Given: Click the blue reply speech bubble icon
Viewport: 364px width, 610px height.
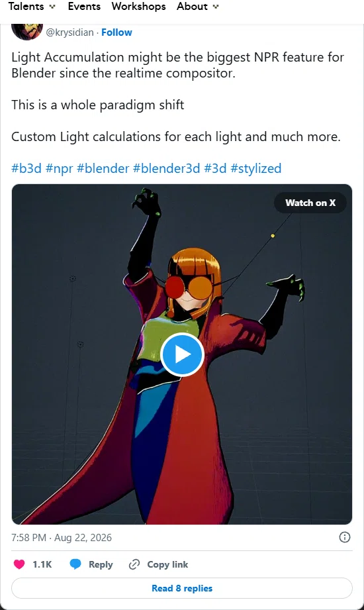Looking at the screenshot, I should point(75,564).
